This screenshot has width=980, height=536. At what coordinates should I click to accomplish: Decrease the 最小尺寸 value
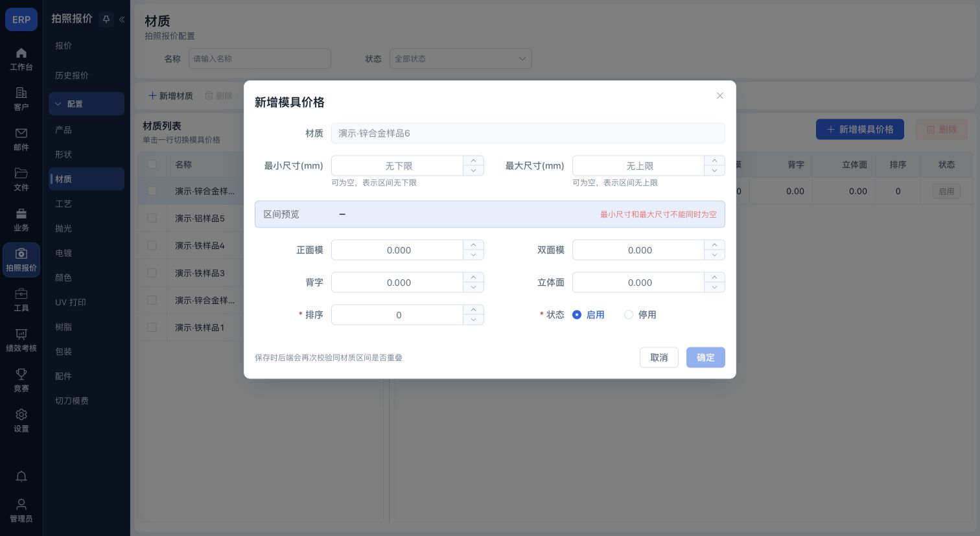[473, 170]
